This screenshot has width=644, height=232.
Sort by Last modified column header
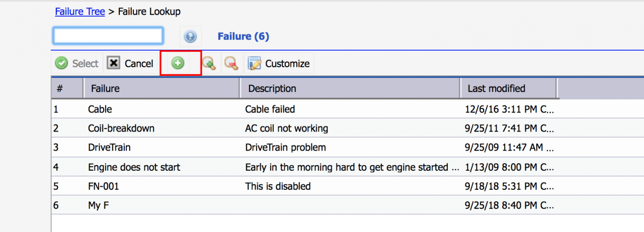coord(508,88)
